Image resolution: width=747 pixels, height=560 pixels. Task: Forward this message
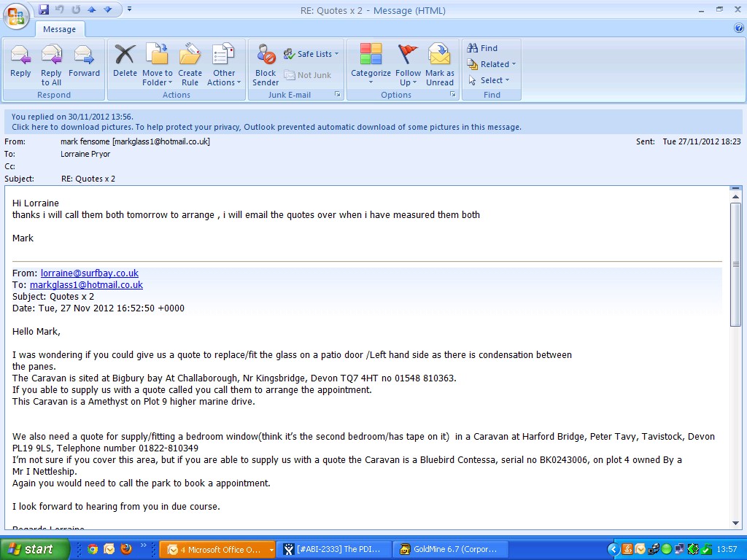coord(84,61)
